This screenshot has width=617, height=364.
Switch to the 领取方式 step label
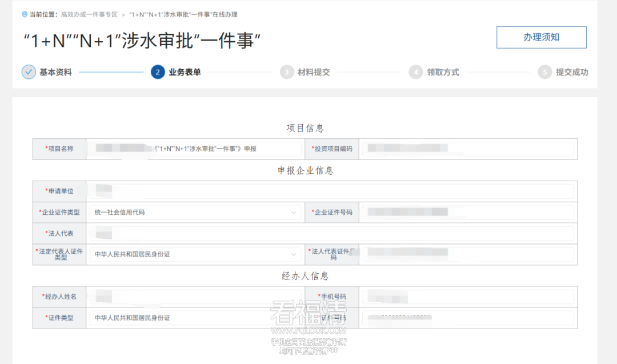click(x=443, y=73)
